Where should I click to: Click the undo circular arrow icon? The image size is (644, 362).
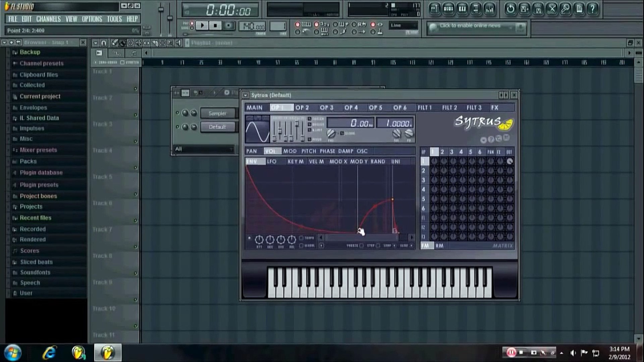click(511, 9)
